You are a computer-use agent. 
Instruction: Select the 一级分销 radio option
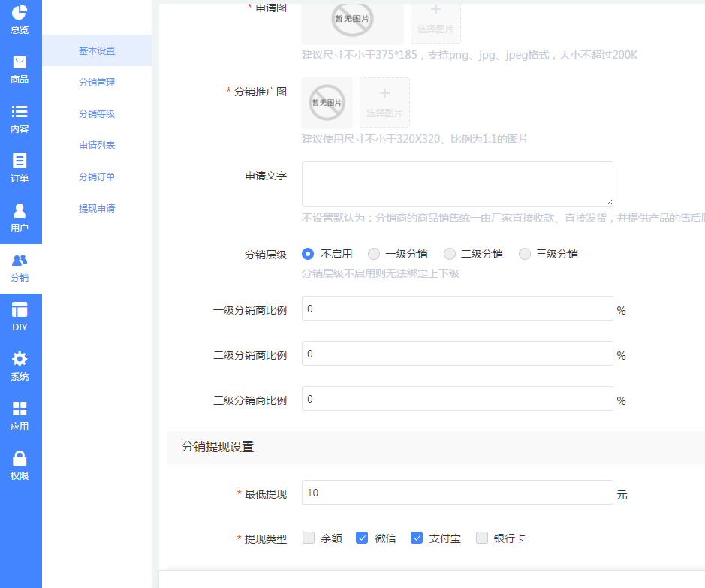point(374,254)
